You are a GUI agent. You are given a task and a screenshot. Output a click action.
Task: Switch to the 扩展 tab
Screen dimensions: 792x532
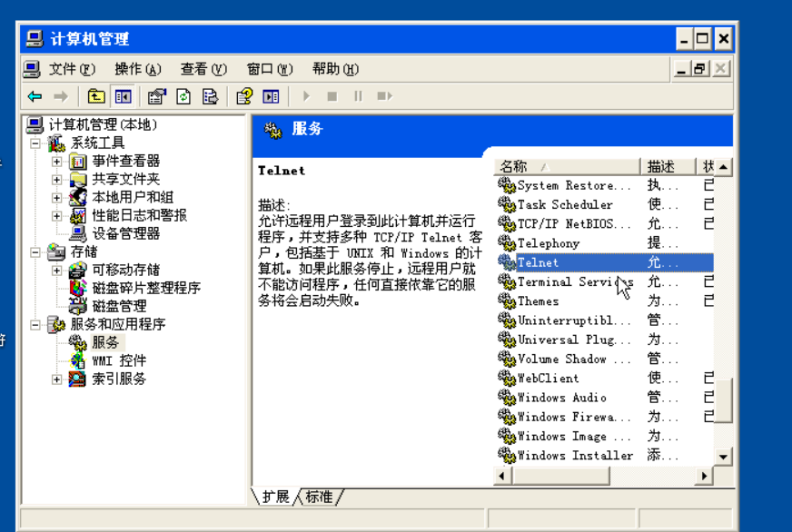point(276,497)
